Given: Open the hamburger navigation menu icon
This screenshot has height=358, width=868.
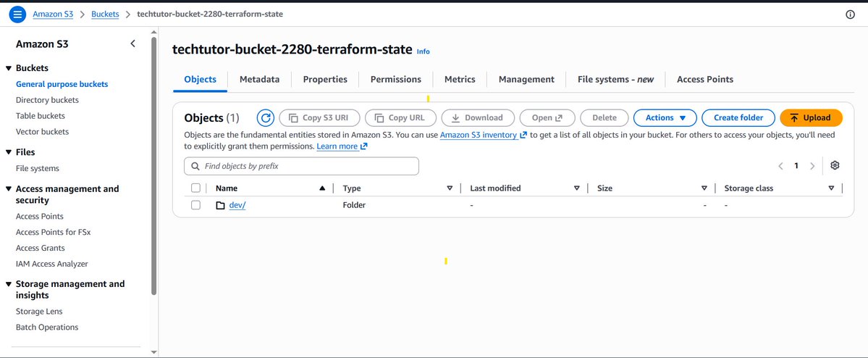Looking at the screenshot, I should pyautogui.click(x=17, y=14).
